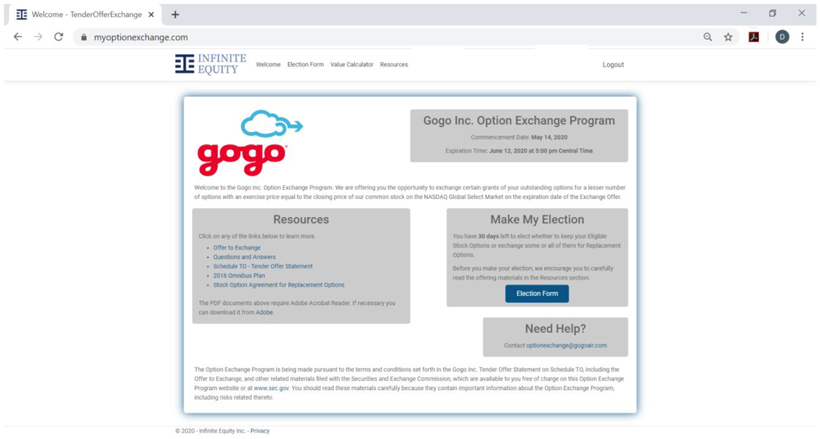The width and height of the screenshot is (820, 439).
Task: Open the 2016 Omnibus Plan link
Action: pos(239,276)
